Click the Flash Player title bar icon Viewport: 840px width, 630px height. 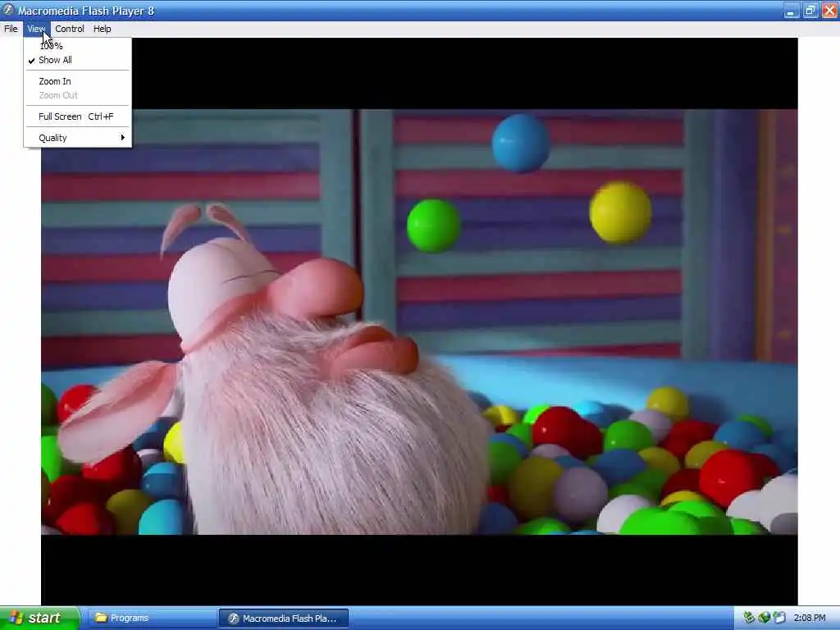[7, 10]
